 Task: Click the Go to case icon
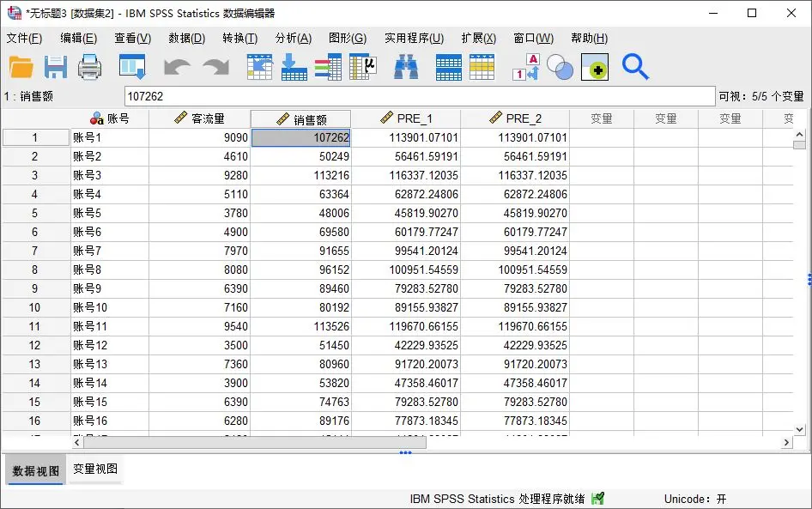[x=259, y=67]
